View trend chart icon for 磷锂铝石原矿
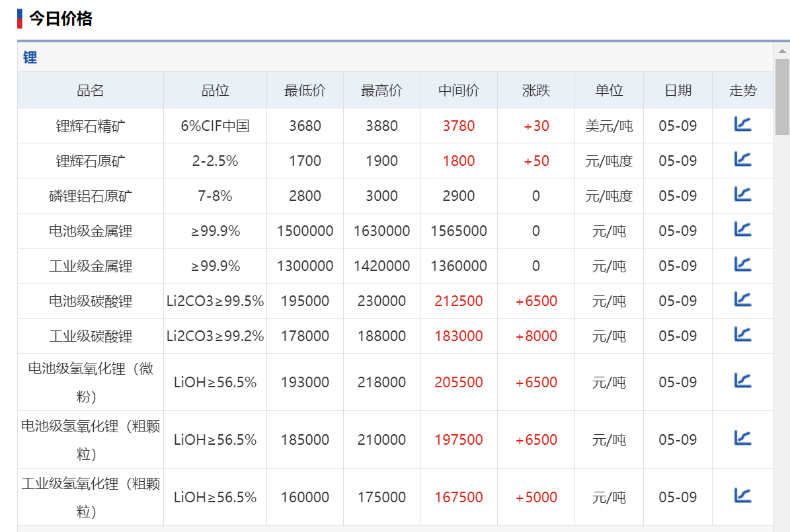Image resolution: width=790 pixels, height=532 pixels. point(742,194)
